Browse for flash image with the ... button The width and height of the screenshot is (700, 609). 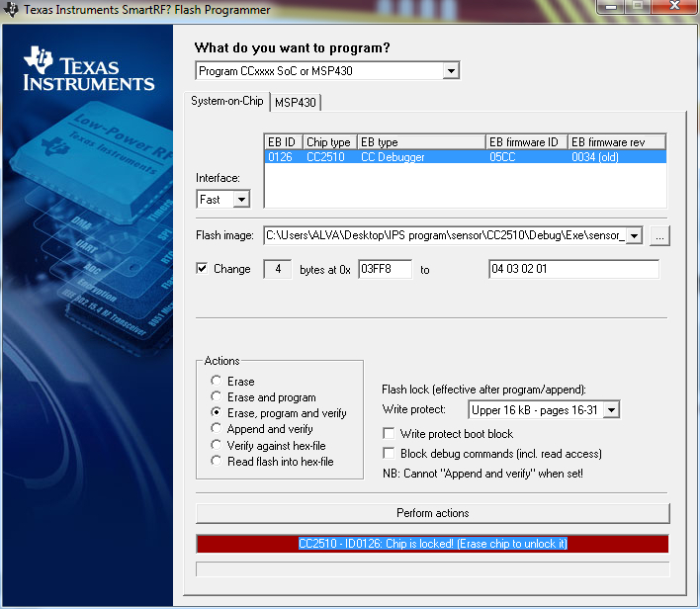click(x=659, y=235)
